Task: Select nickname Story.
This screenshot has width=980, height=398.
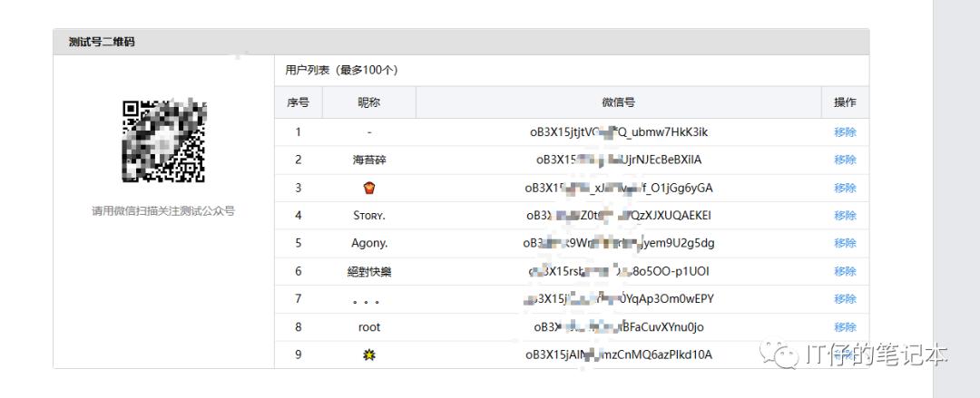Action: pyautogui.click(x=369, y=216)
